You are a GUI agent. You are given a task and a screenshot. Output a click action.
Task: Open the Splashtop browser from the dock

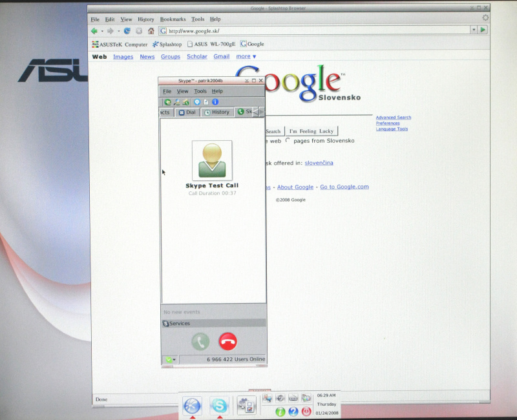[x=192, y=405]
